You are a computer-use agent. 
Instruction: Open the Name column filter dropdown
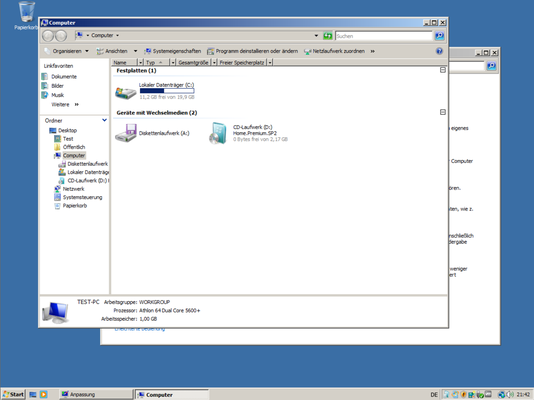[x=140, y=62]
